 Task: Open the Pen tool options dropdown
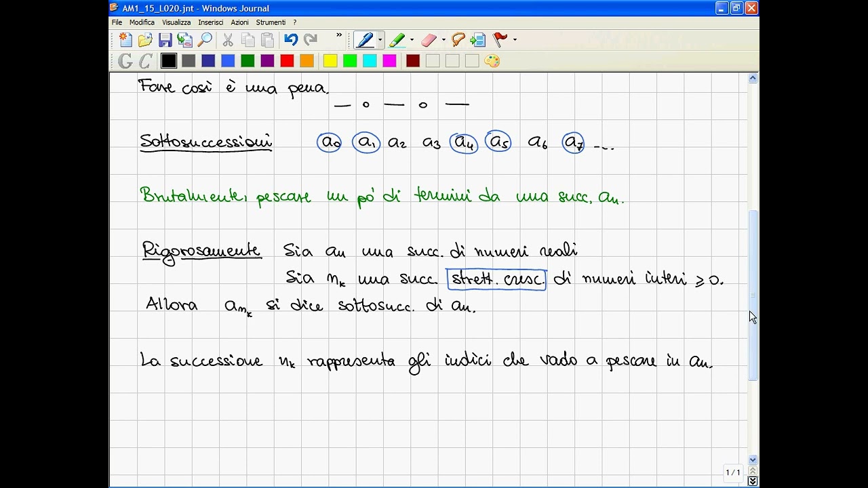380,40
